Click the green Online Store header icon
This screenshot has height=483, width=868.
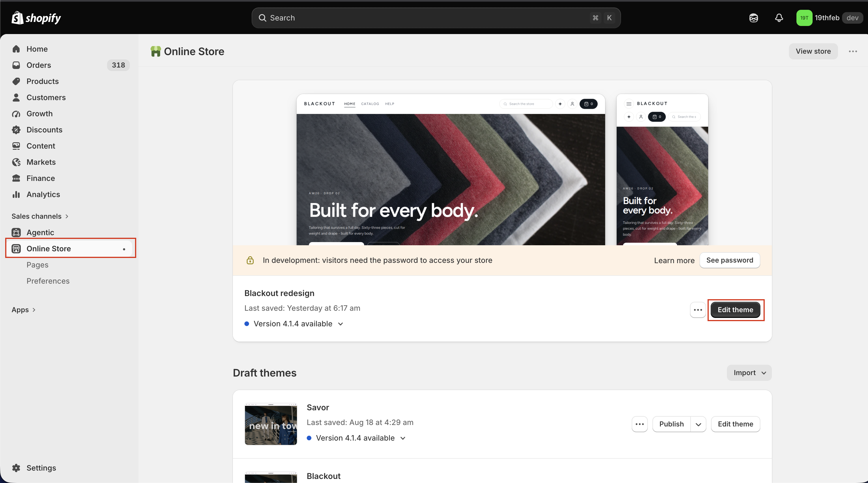(156, 51)
